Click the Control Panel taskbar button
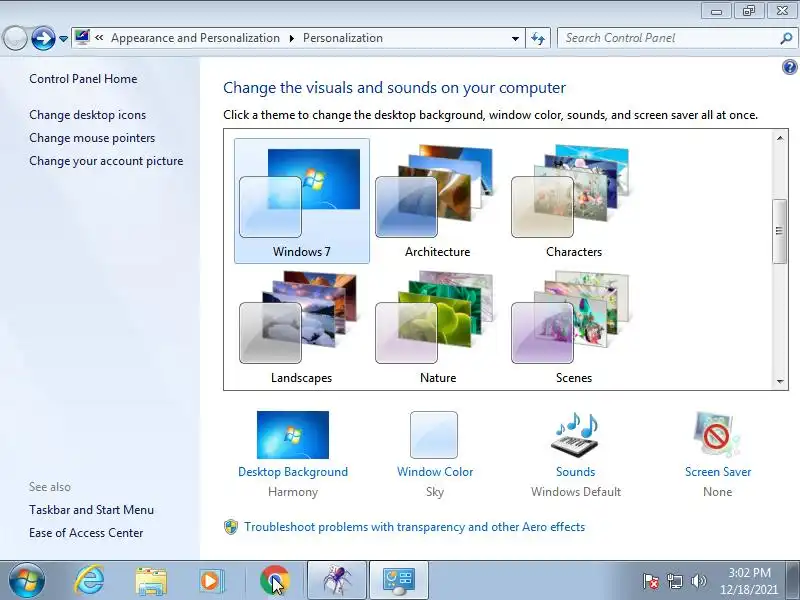Screen dimensions: 800x600 pos(399,580)
